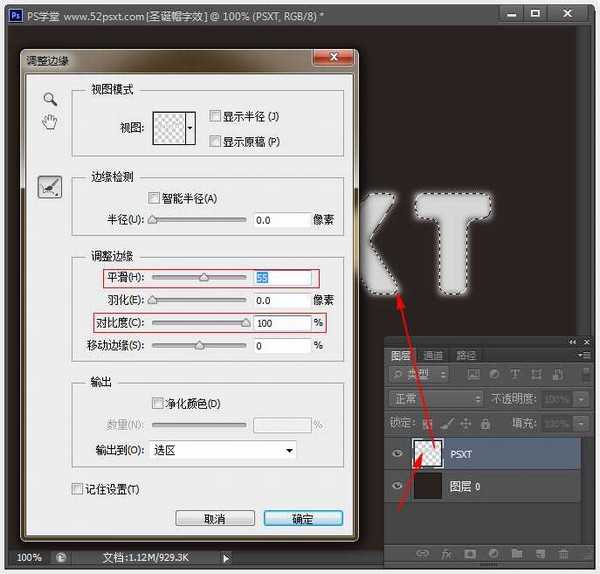Image resolution: width=600 pixels, height=574 pixels.
Task: Create a new group using the folder icon
Action: (517, 553)
